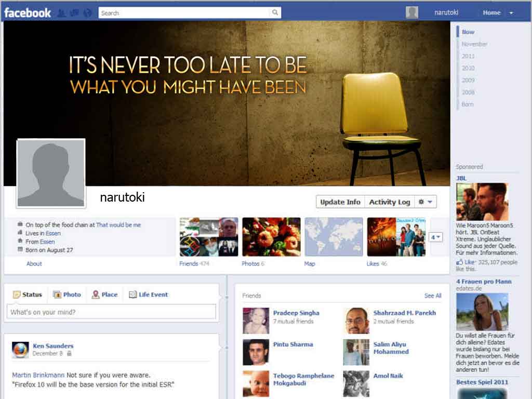Open the messages icon in header

pos(74,13)
